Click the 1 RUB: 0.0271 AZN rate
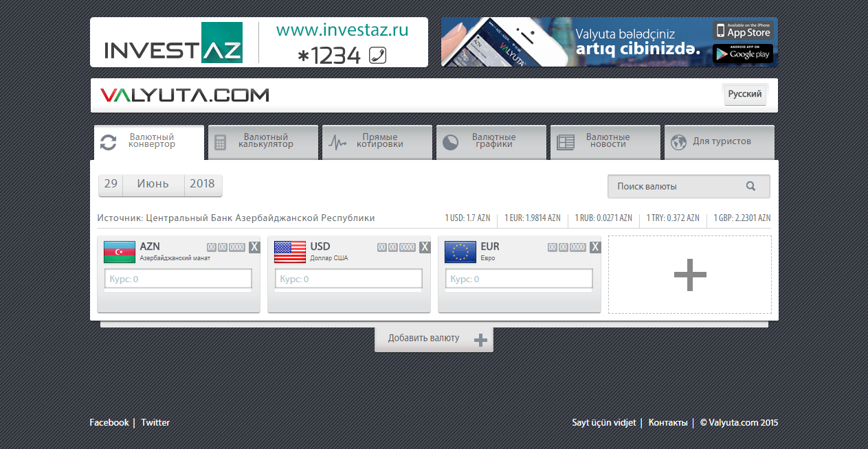 [603, 218]
